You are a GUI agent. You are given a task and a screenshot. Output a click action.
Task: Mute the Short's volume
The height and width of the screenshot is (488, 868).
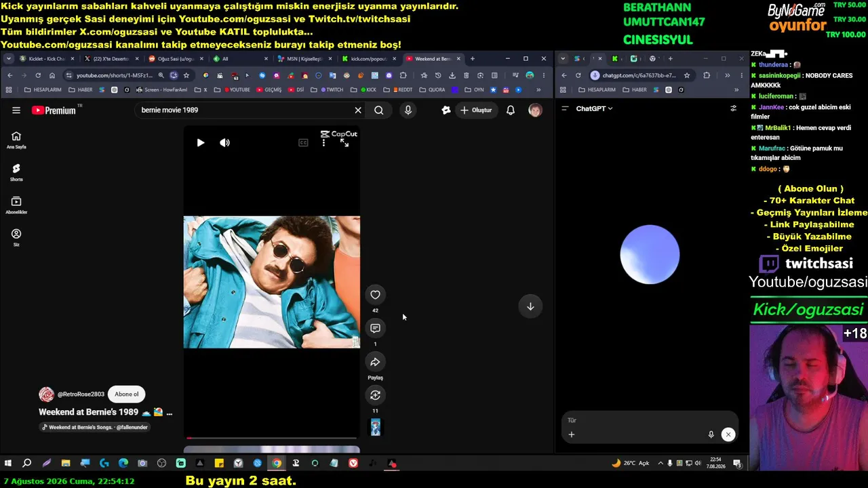[x=224, y=142]
